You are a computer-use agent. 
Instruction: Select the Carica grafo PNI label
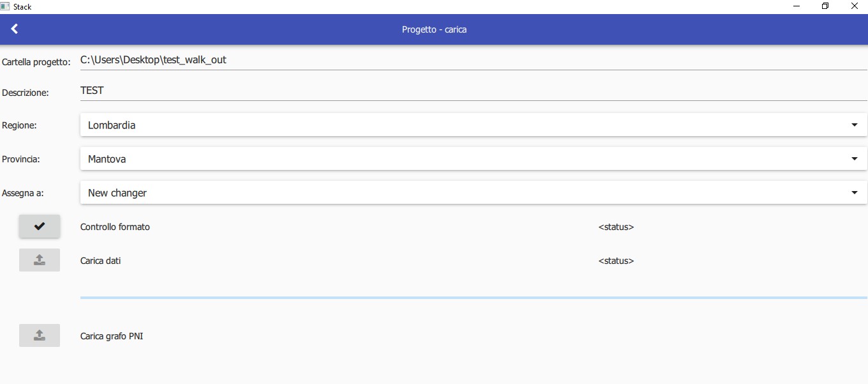point(112,336)
